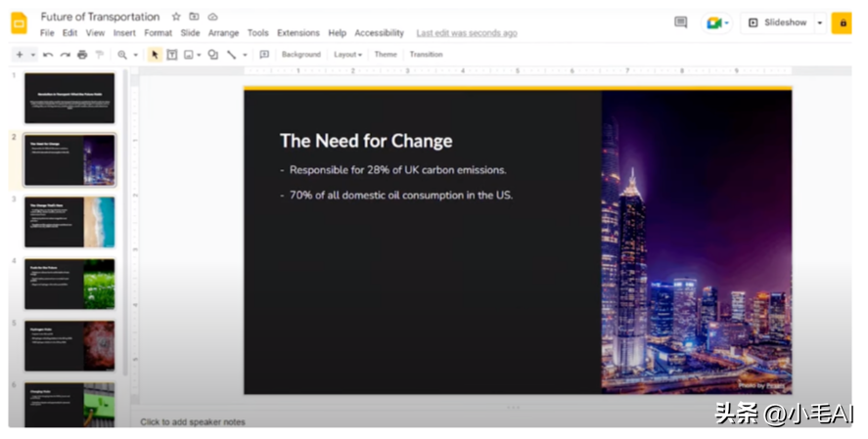Print the presentation

click(x=82, y=54)
